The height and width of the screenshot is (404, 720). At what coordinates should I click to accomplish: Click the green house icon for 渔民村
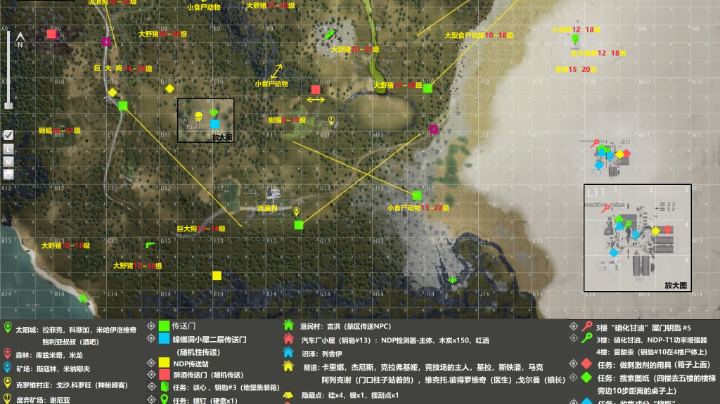pyautogui.click(x=288, y=325)
